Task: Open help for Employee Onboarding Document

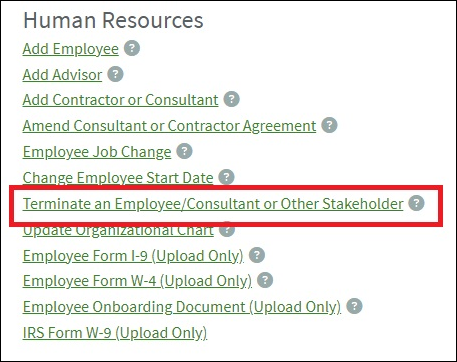Action: coord(354,306)
